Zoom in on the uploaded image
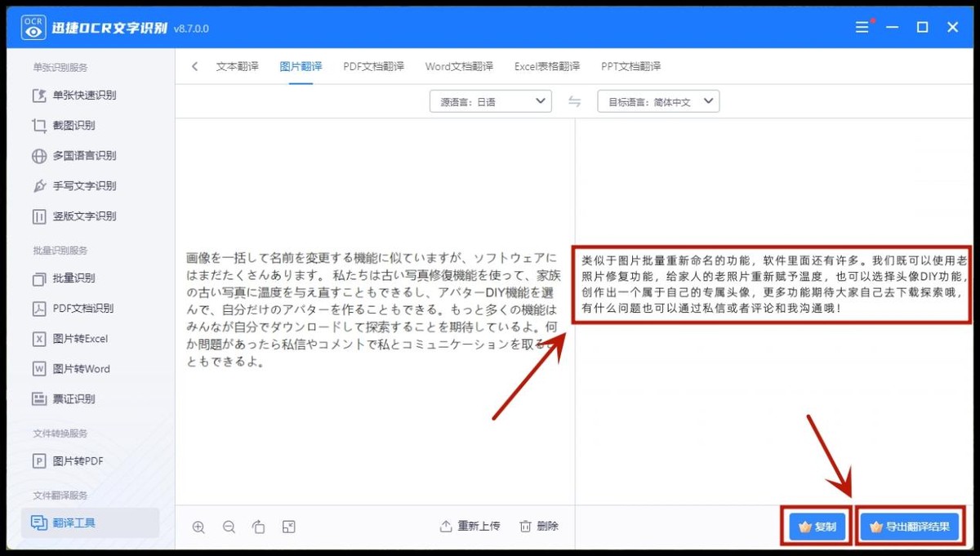 pyautogui.click(x=198, y=527)
